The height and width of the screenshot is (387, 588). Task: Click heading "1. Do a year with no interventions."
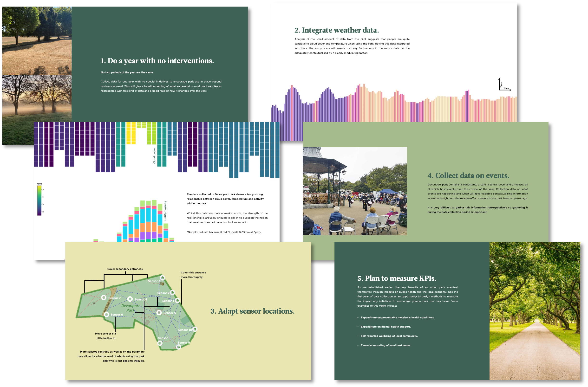157,61
